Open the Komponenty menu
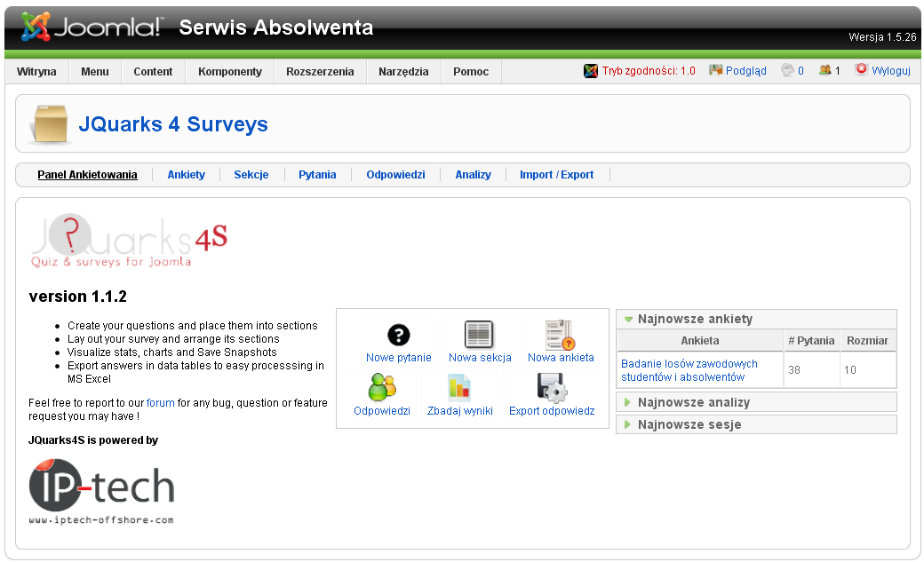The width and height of the screenshot is (924, 562). tap(230, 71)
